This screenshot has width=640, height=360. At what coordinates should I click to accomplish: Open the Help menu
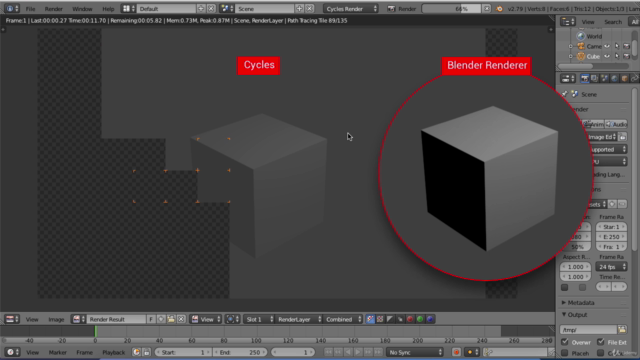click(108, 9)
